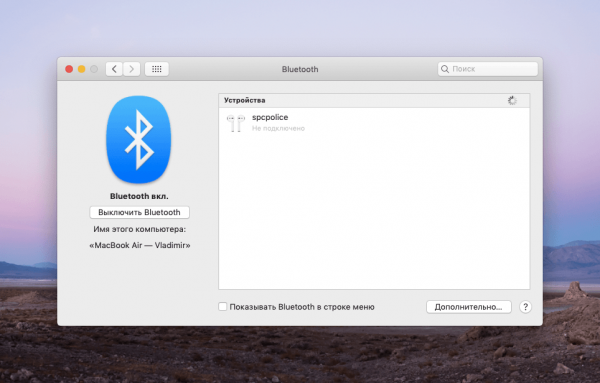Close the Bluetooth window with red button

[69, 69]
